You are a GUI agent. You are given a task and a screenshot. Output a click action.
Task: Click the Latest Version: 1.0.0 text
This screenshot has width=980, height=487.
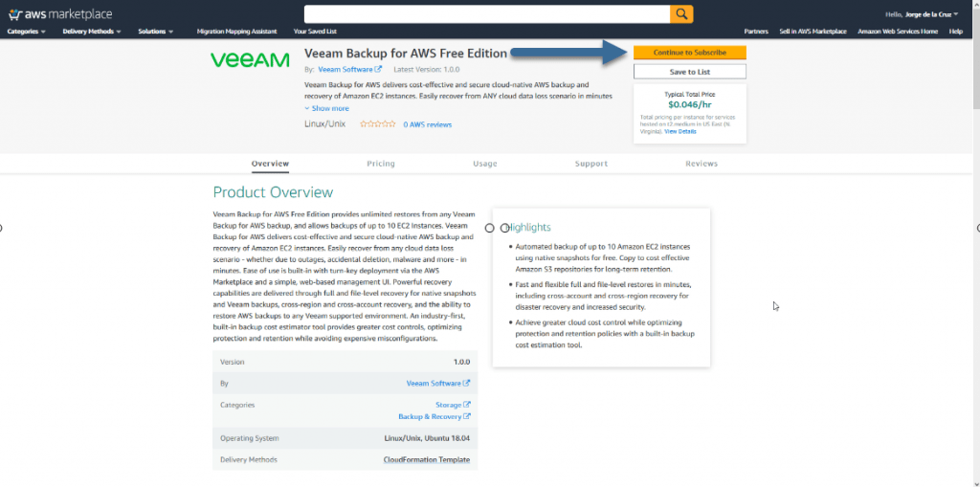[427, 70]
